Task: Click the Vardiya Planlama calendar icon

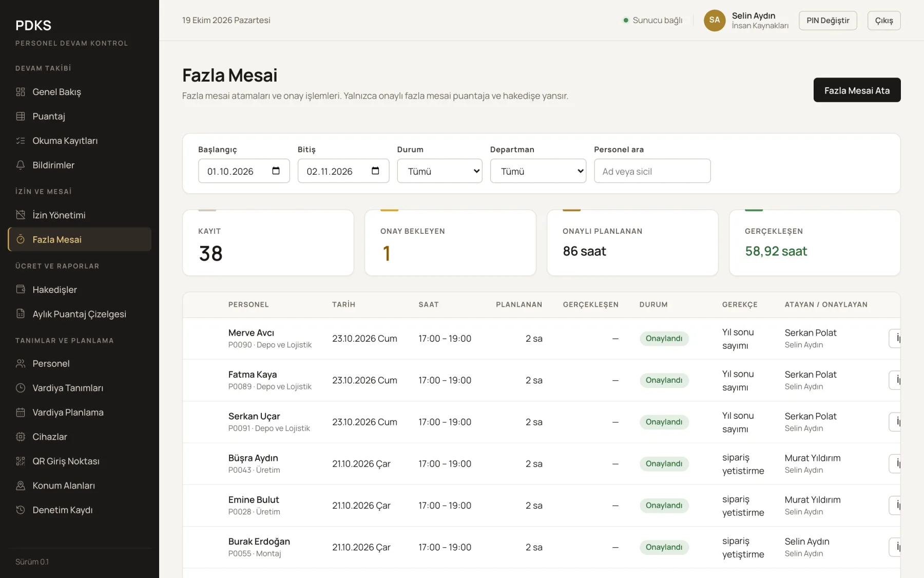Action: click(x=21, y=412)
